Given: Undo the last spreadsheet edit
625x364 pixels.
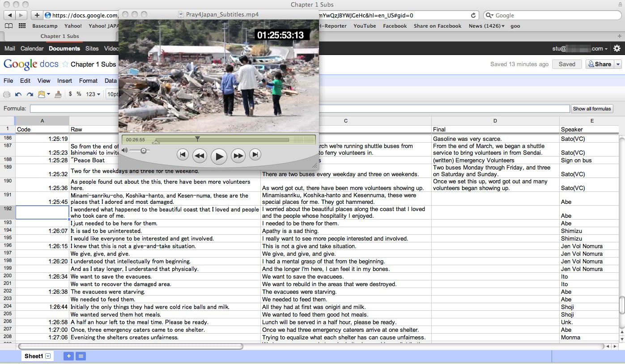Looking at the screenshot, I should (18, 94).
